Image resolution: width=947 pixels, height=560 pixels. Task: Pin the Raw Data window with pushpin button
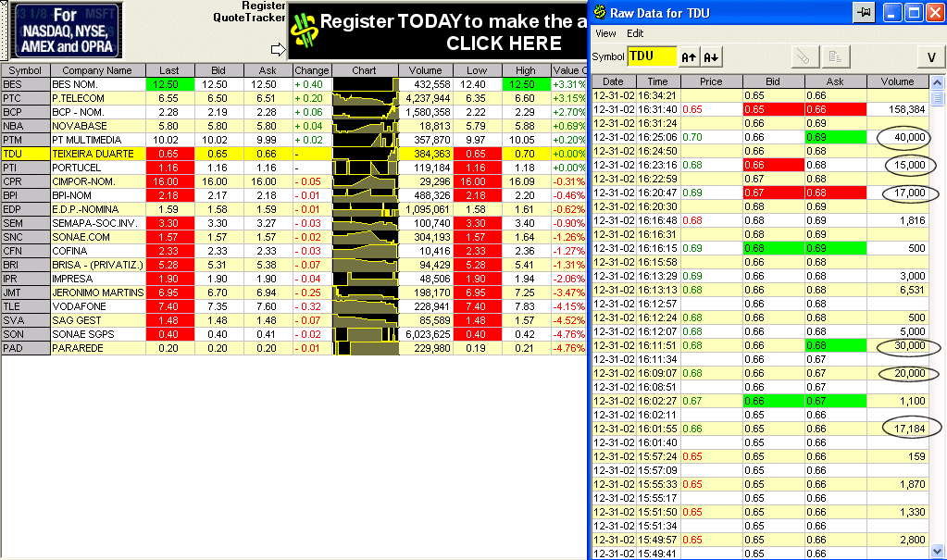(865, 12)
